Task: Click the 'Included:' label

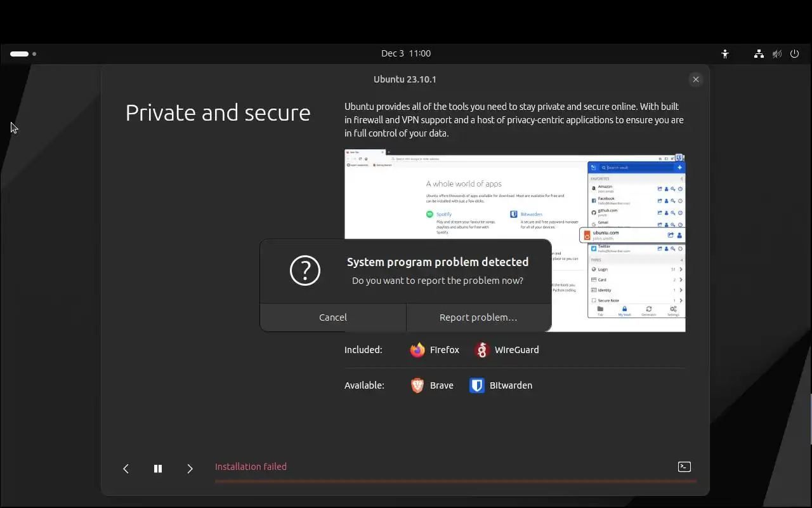Action: point(363,350)
